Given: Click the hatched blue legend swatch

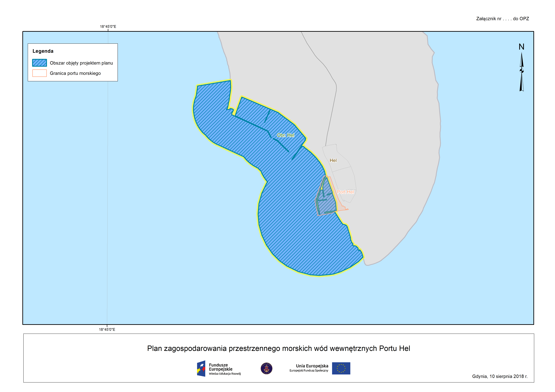Looking at the screenshot, I should [x=39, y=63].
